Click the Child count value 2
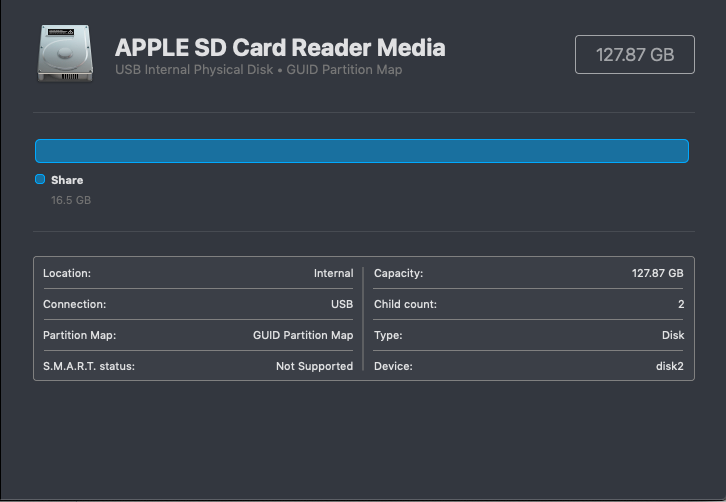Screen dimensions: 726x502 [x=681, y=304]
